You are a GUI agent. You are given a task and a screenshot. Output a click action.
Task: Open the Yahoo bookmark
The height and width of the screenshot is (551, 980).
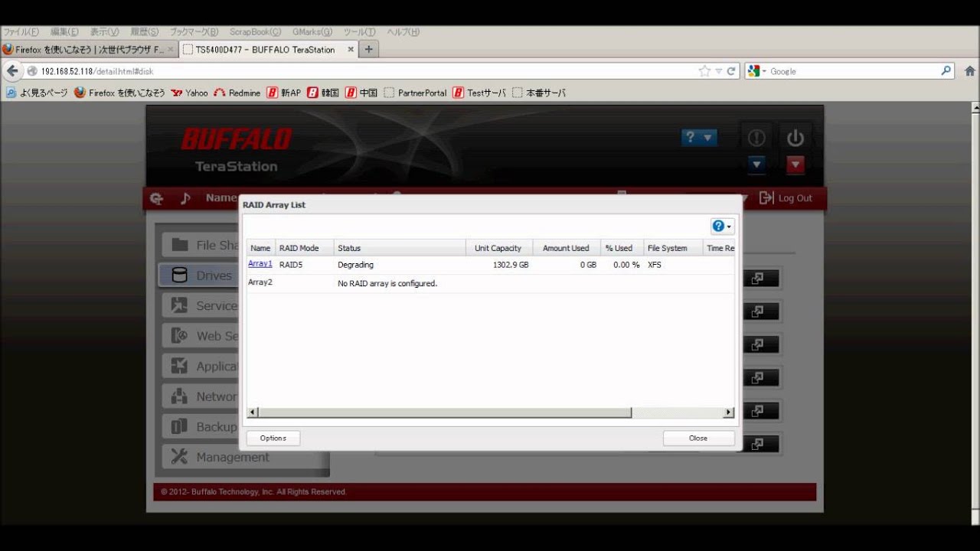[x=190, y=93]
